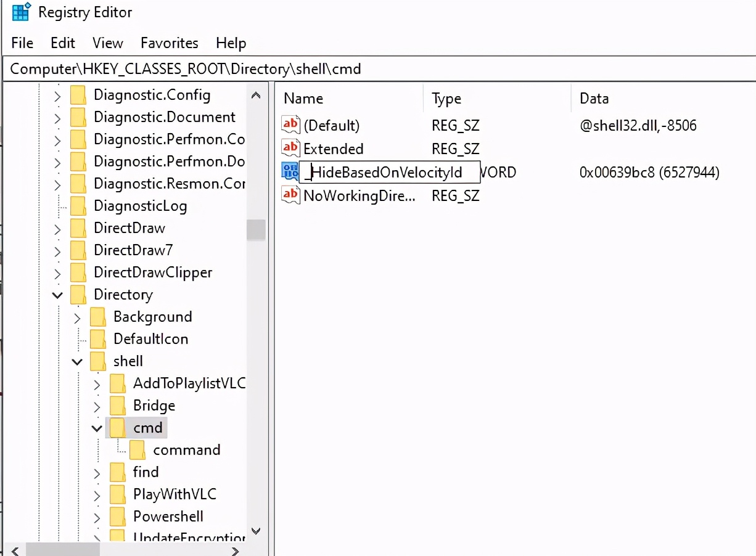Click the ab icon next to Extended
The width and height of the screenshot is (756, 556).
click(290, 148)
